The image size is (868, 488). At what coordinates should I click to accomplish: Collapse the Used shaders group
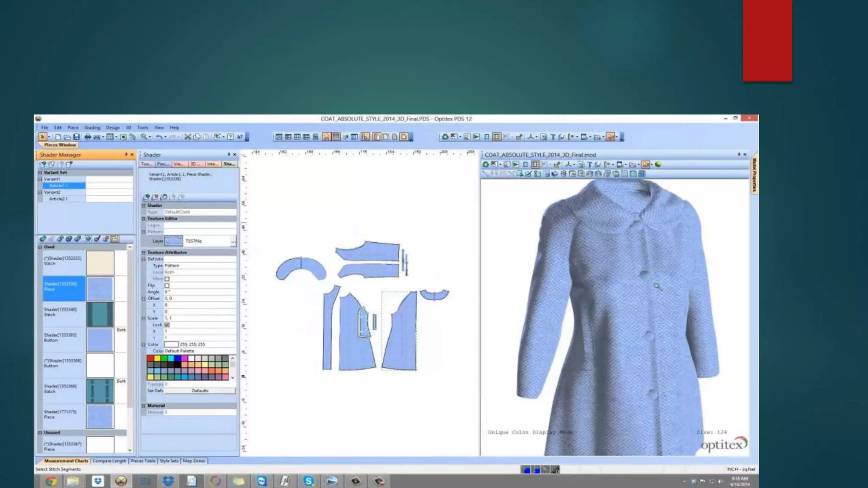click(x=40, y=247)
